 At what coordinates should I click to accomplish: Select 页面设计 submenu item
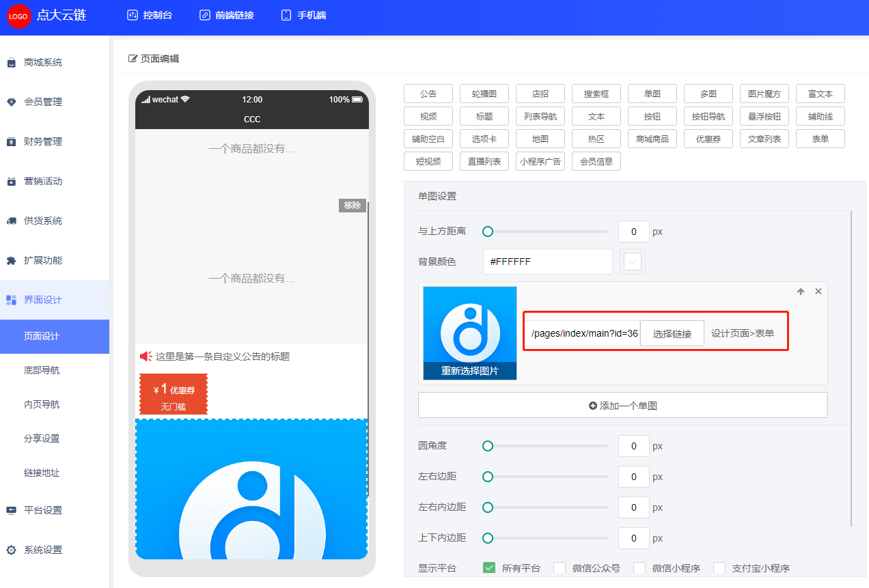point(55,337)
